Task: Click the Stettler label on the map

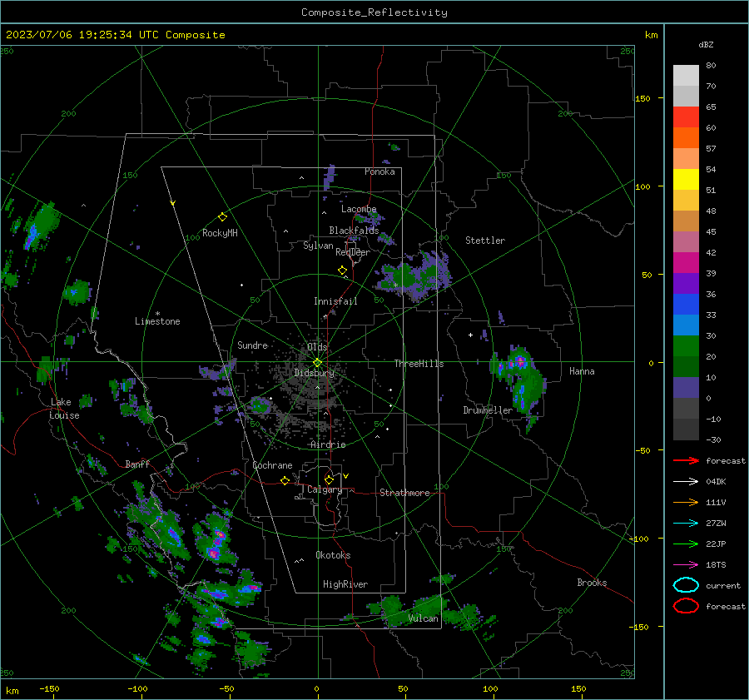Action: 485,241
